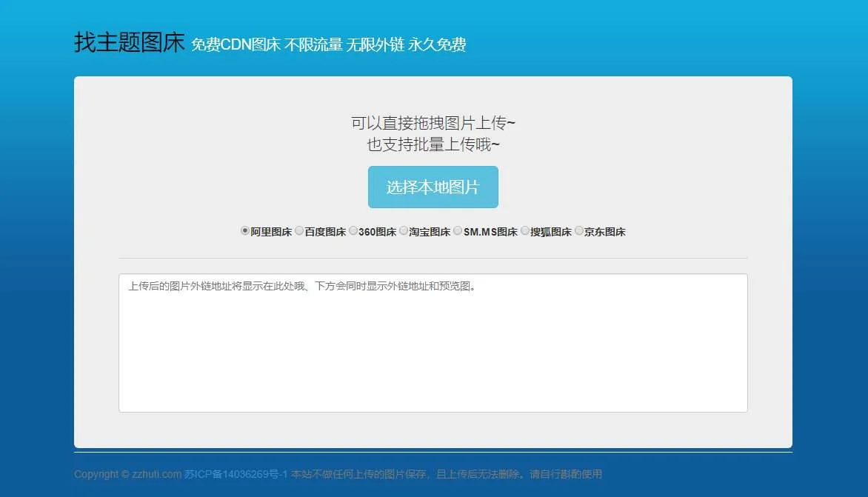Choose the 百度图床 radio option
Viewport: 868px width, 497px height.
[x=299, y=231]
